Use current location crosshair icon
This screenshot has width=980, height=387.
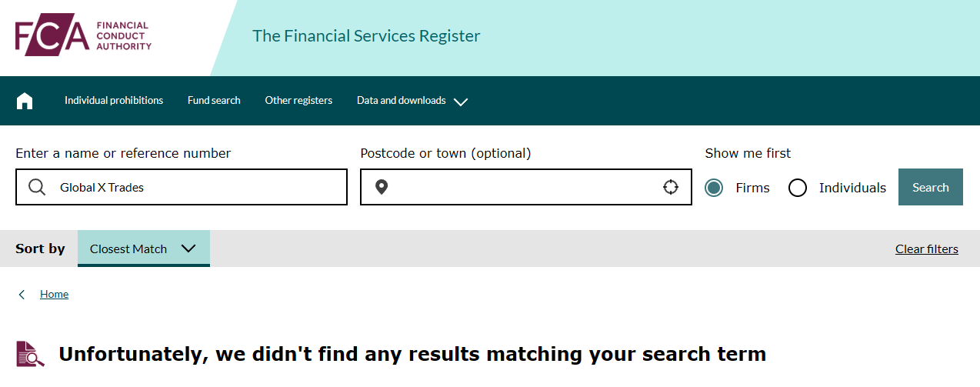671,187
